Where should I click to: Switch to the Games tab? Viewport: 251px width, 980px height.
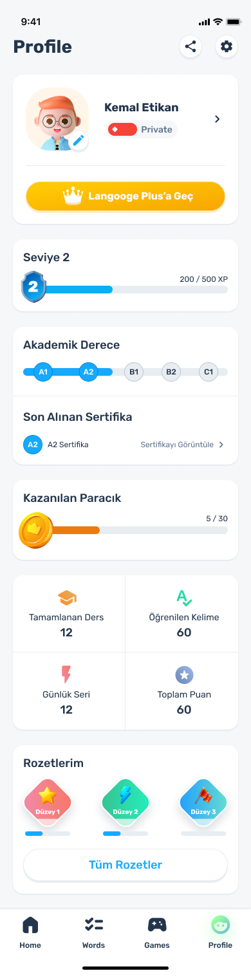click(157, 933)
